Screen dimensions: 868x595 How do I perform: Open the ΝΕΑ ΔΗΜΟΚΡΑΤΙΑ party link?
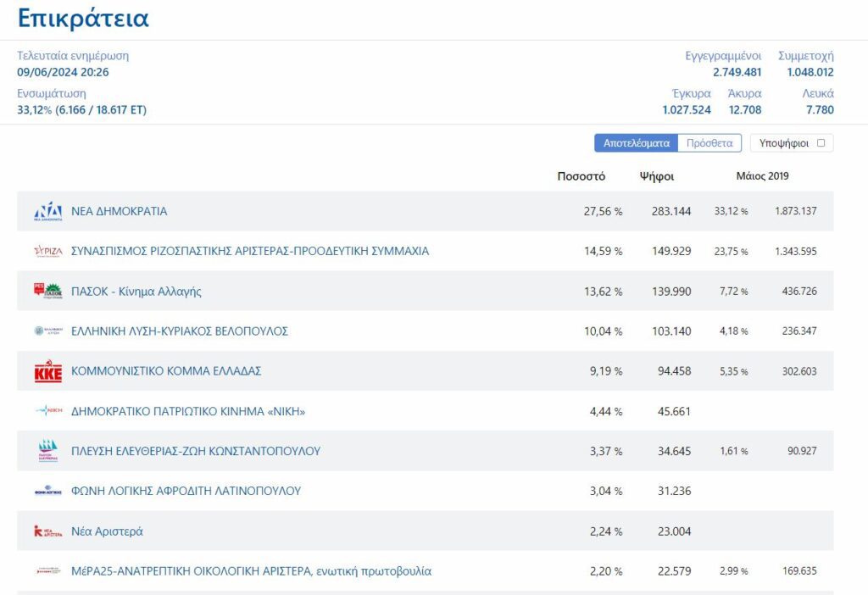point(119,211)
